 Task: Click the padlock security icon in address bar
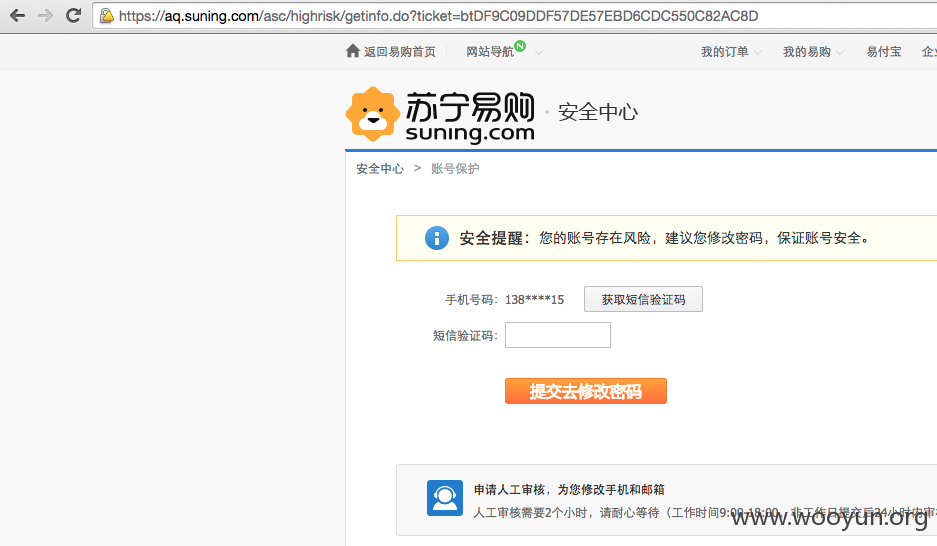click(106, 16)
